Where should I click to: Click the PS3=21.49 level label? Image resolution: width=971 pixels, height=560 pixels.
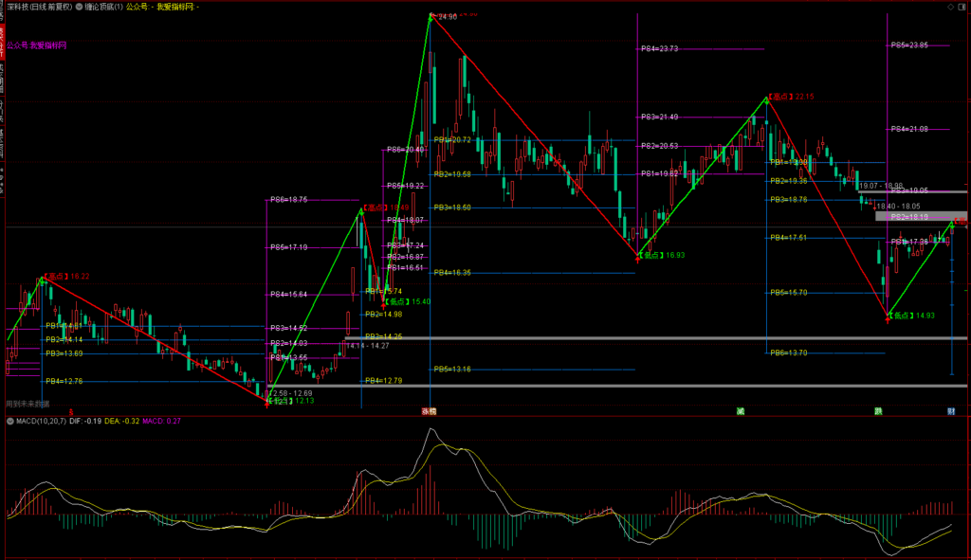tap(660, 117)
